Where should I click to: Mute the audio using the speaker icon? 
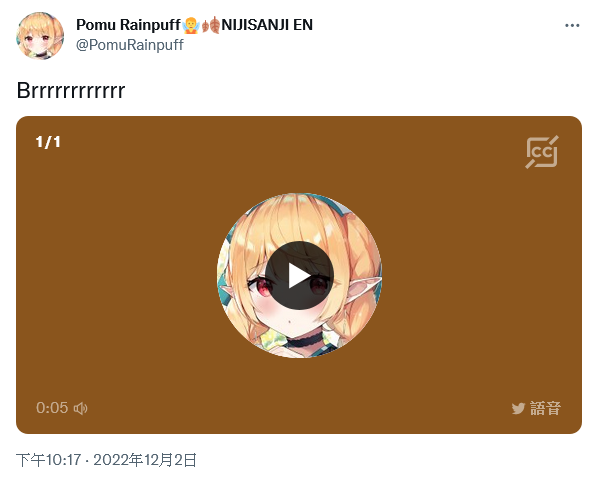point(80,408)
